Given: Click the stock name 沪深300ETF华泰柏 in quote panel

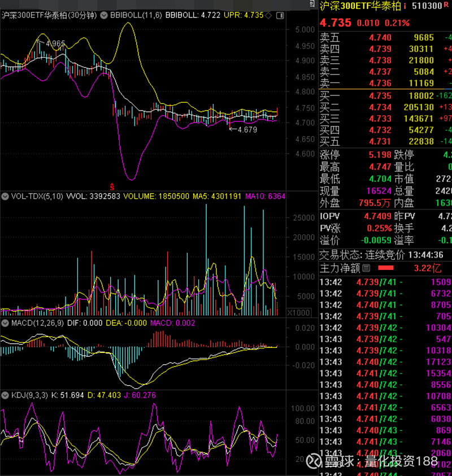Looking at the screenshot, I should tap(360, 6).
